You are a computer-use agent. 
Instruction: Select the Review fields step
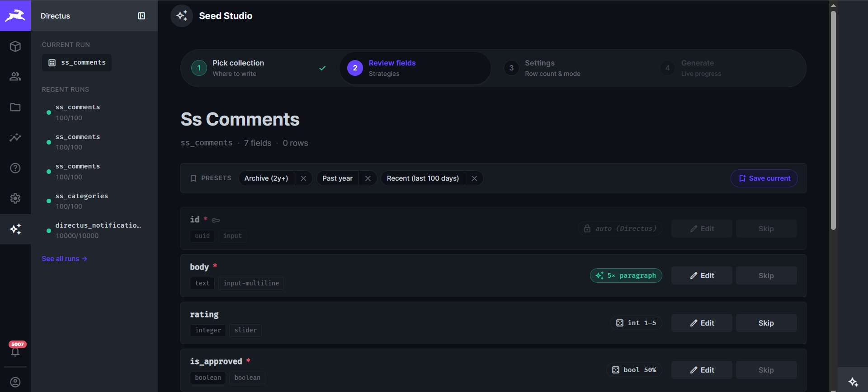pyautogui.click(x=415, y=68)
